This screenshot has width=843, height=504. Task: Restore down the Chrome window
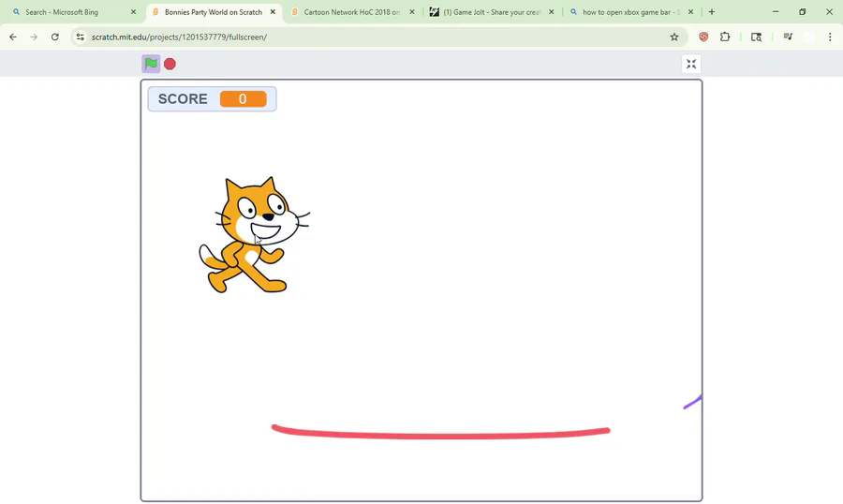pos(802,12)
